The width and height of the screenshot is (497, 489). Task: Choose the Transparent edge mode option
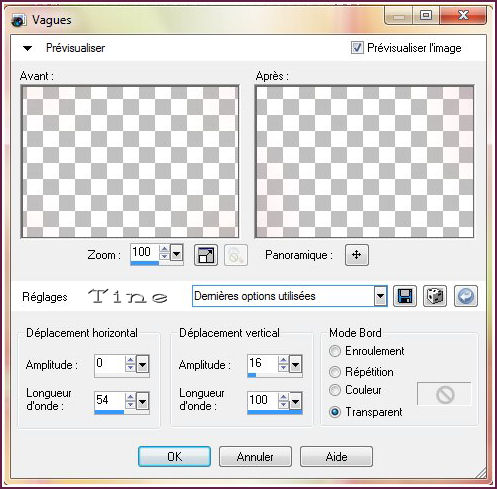[335, 412]
